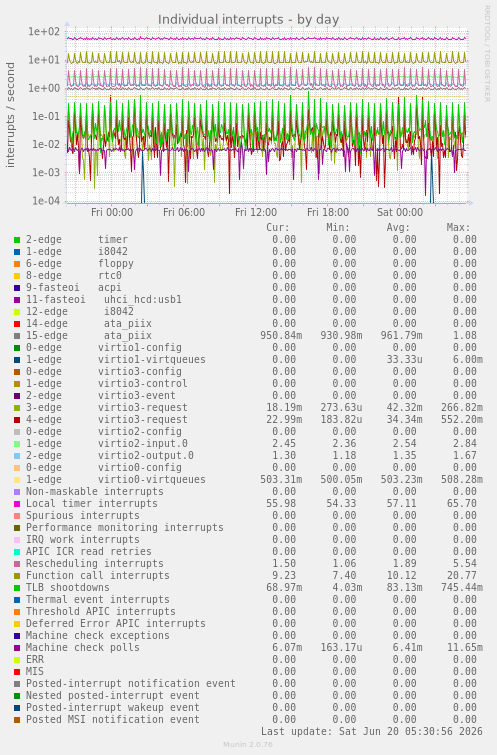The height and width of the screenshot is (755, 497).
Task: Click the interrupts / second axis title
Action: coord(11,115)
